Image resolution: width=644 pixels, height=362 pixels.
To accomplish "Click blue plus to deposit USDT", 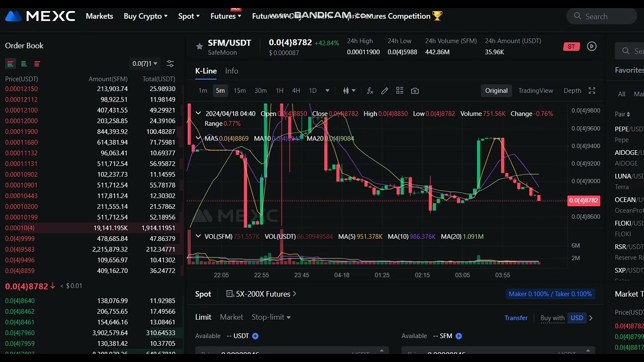I will (255, 336).
